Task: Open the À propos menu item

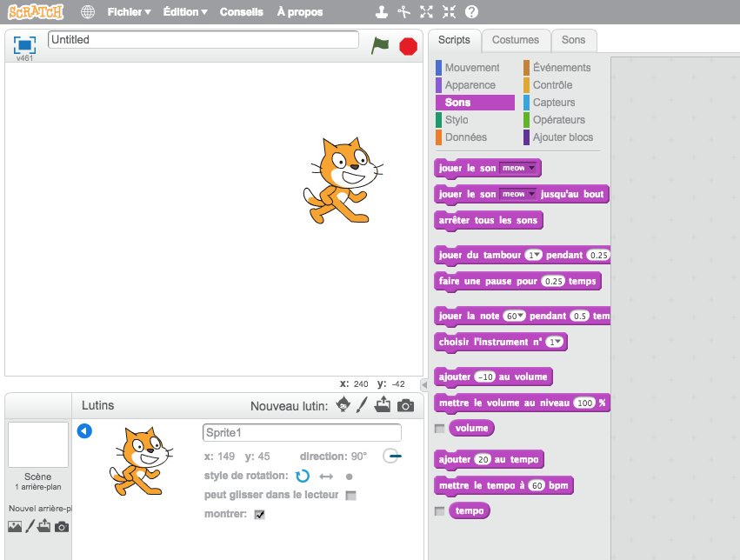Action: [x=300, y=12]
